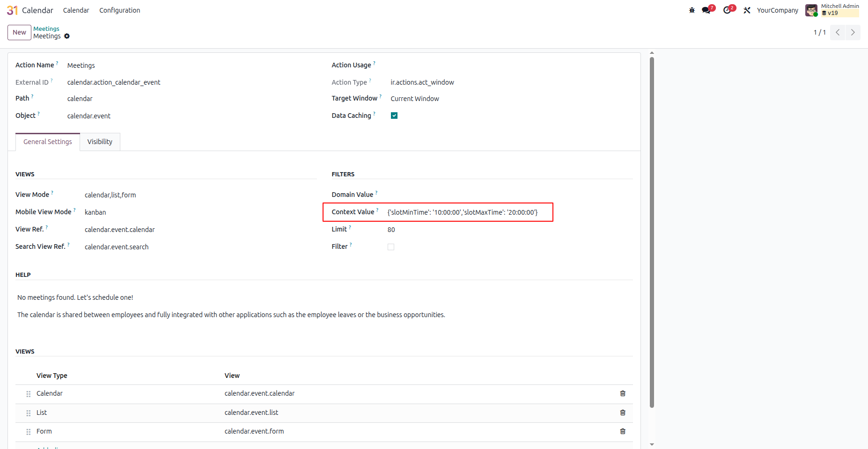Delete the List view row

(x=623, y=413)
